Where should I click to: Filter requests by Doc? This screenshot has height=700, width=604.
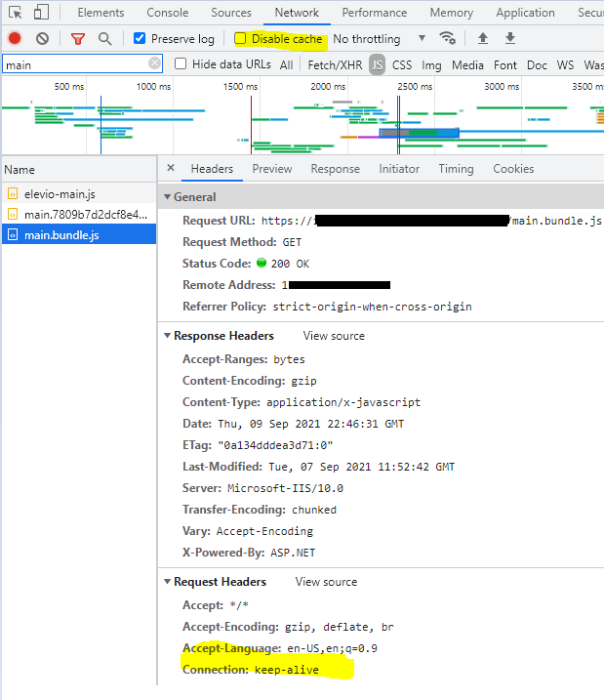[x=537, y=65]
